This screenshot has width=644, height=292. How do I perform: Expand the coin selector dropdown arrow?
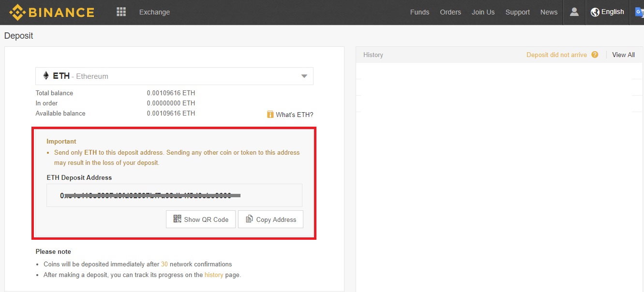coord(304,76)
